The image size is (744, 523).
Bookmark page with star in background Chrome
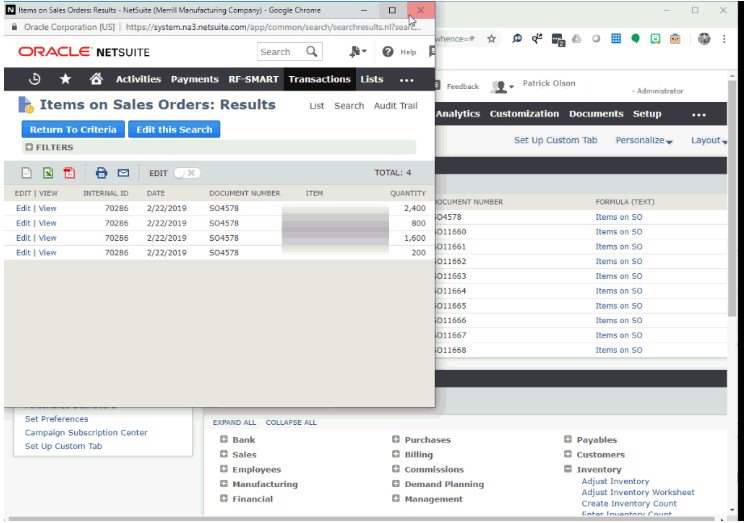492,39
